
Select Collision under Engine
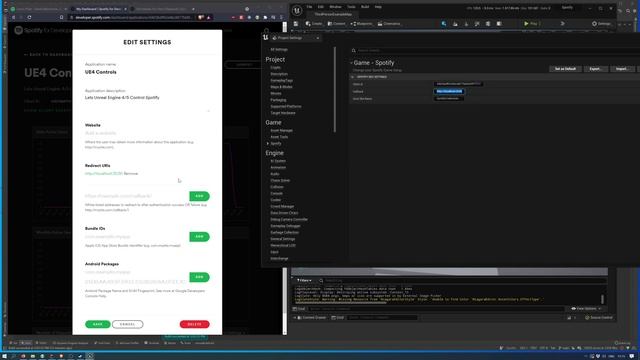point(277,187)
